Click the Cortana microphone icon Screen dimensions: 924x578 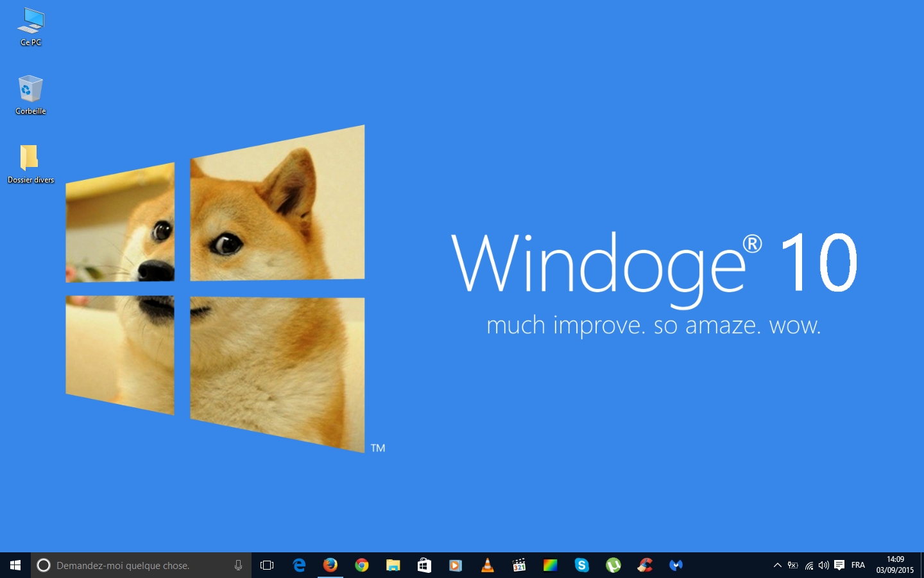[x=238, y=565]
